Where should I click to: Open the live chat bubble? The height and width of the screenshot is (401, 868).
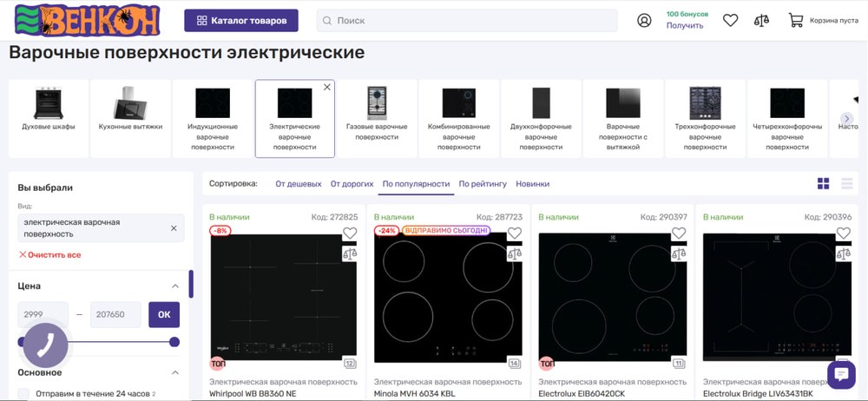841,374
